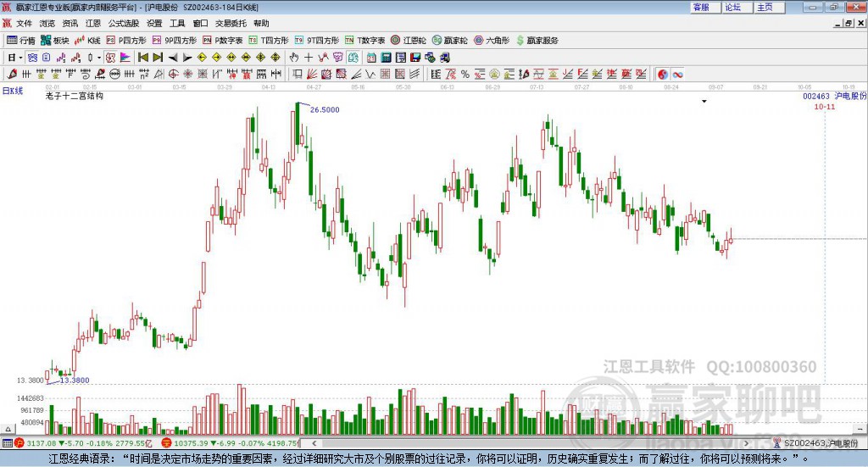Click the 26.5000 high price label

(325, 109)
